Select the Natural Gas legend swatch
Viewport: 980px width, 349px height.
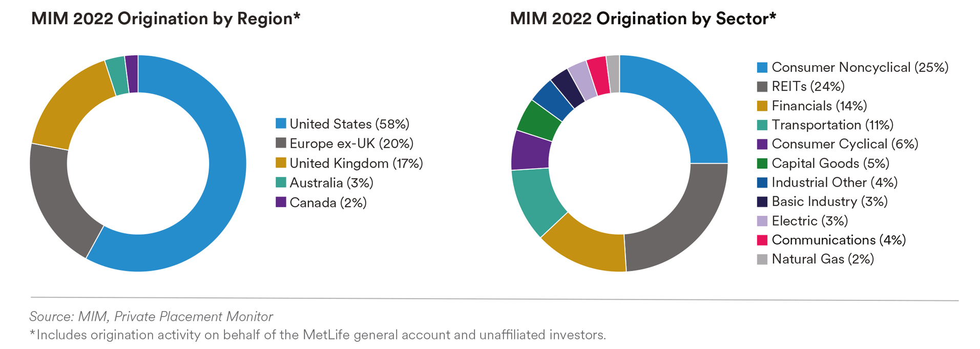tap(762, 259)
